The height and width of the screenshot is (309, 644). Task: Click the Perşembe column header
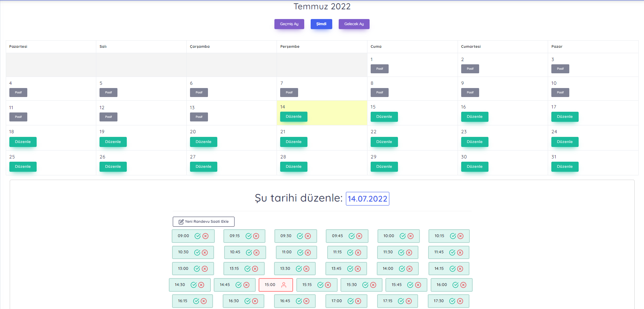pyautogui.click(x=290, y=47)
